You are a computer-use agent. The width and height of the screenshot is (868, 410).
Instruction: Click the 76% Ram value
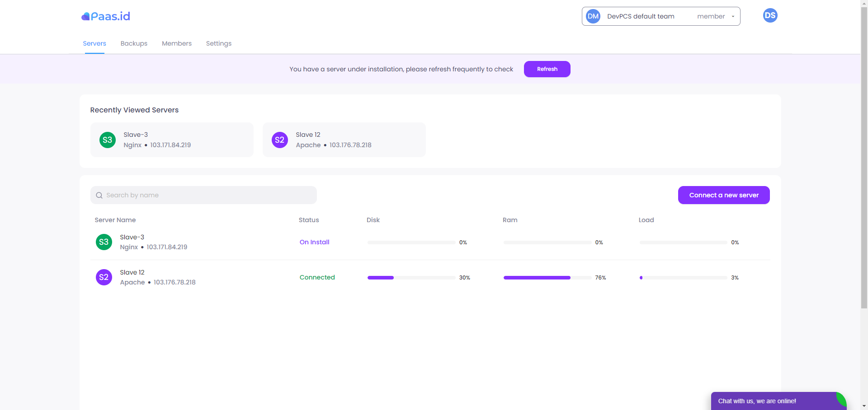tap(600, 278)
